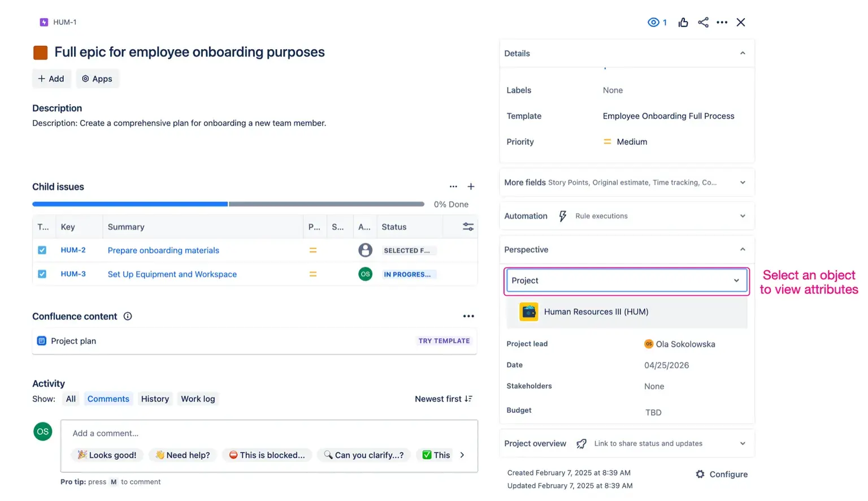Click Confluence content info icon
The image size is (868, 501).
coord(128,316)
